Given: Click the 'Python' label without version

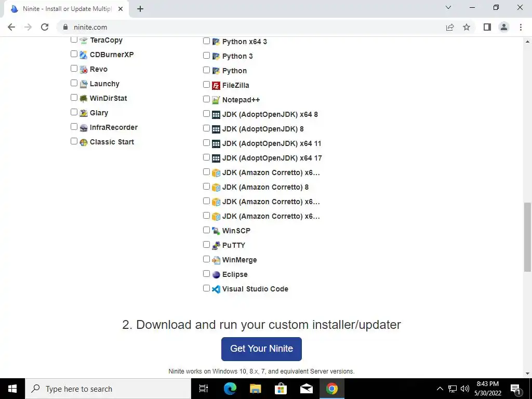Looking at the screenshot, I should pyautogui.click(x=234, y=71).
